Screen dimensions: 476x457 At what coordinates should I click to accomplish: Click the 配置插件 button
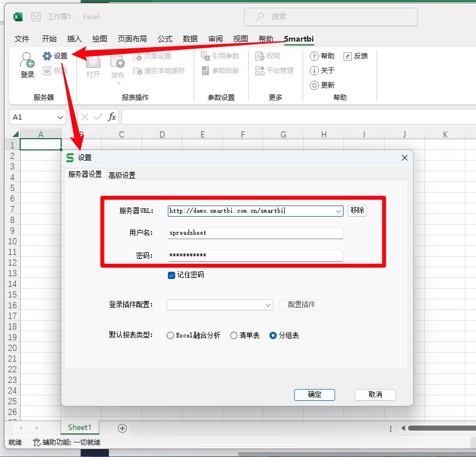pos(302,305)
